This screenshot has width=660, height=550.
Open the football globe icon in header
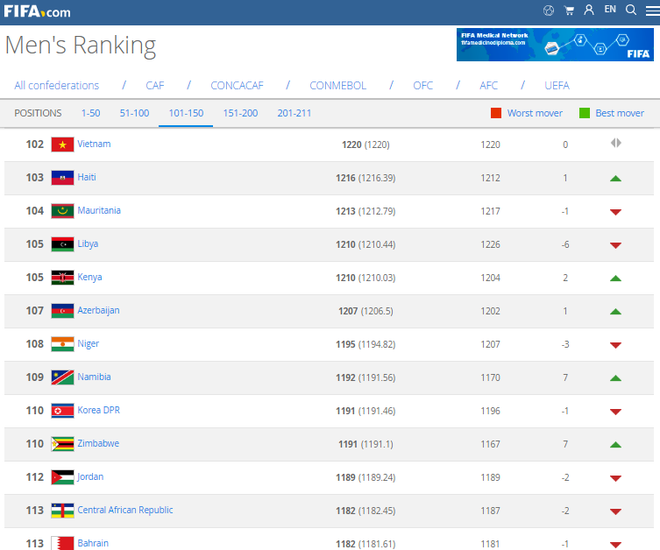(548, 11)
